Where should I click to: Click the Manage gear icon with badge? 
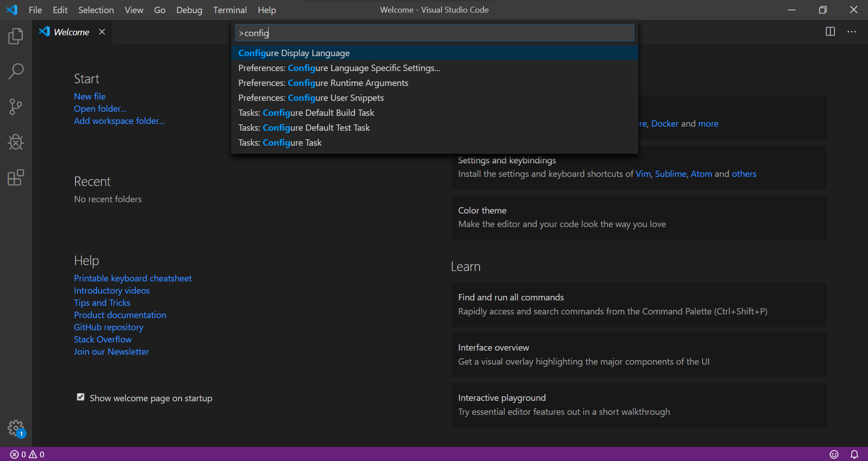16,428
